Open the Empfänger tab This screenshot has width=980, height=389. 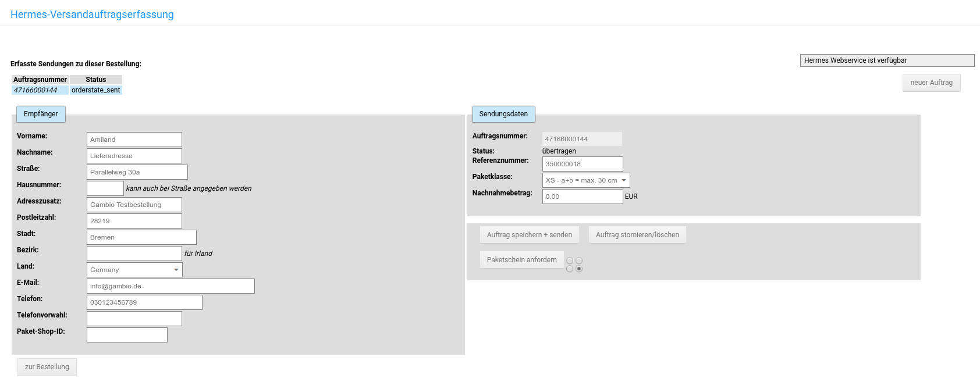coord(41,114)
